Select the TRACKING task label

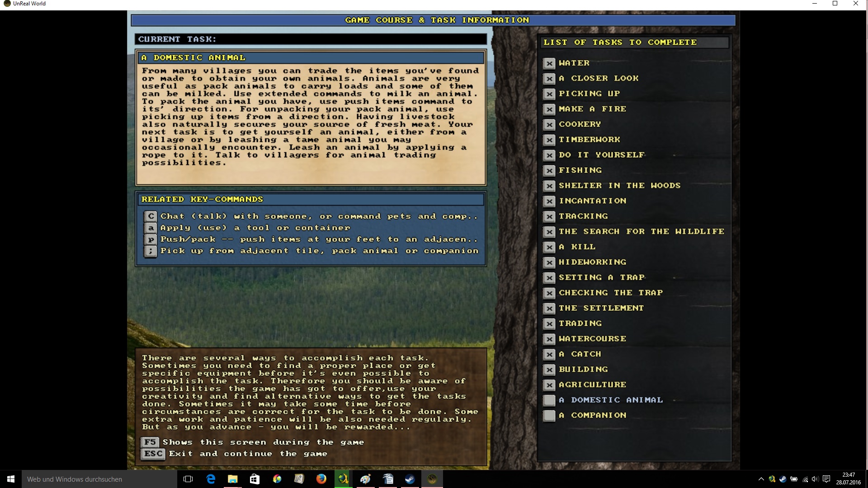pos(583,216)
